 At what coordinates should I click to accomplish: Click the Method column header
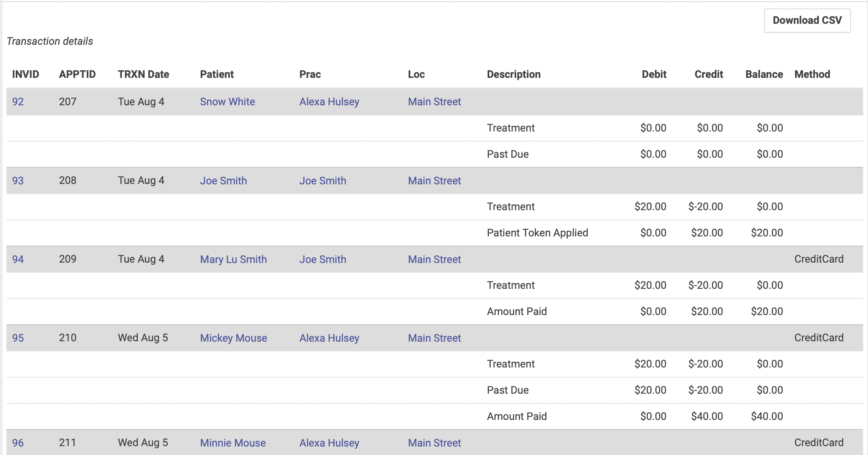pyautogui.click(x=812, y=74)
